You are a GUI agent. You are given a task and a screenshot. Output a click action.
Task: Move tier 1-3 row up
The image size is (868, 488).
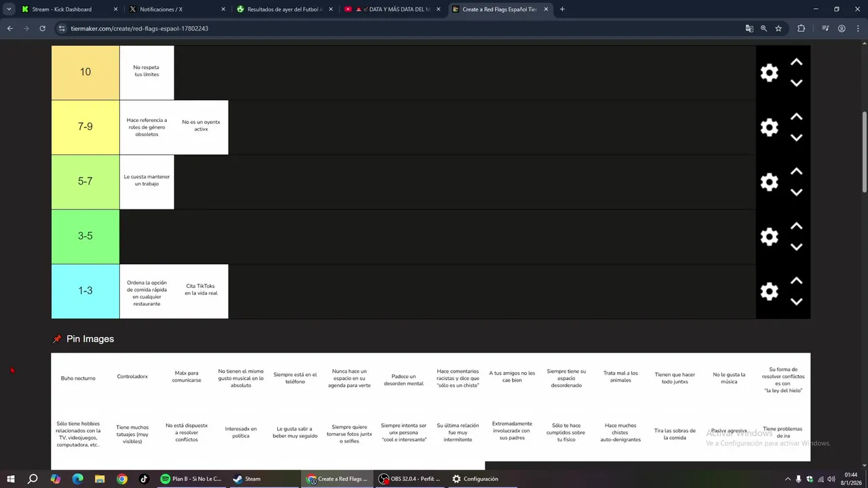(x=797, y=281)
